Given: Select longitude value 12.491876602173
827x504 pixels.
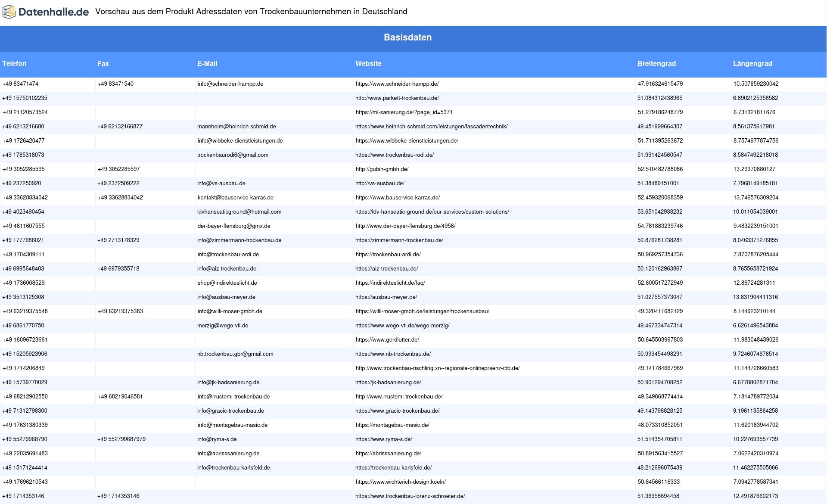Looking at the screenshot, I should (755, 496).
